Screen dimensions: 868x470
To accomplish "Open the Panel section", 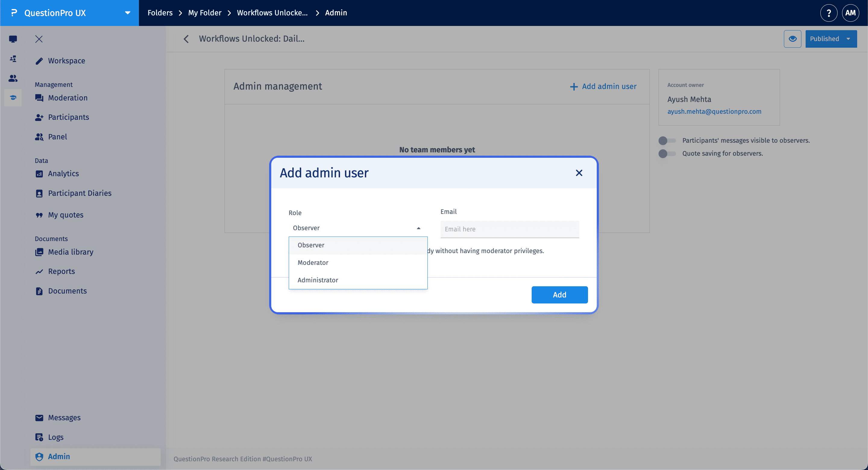I will (x=58, y=137).
